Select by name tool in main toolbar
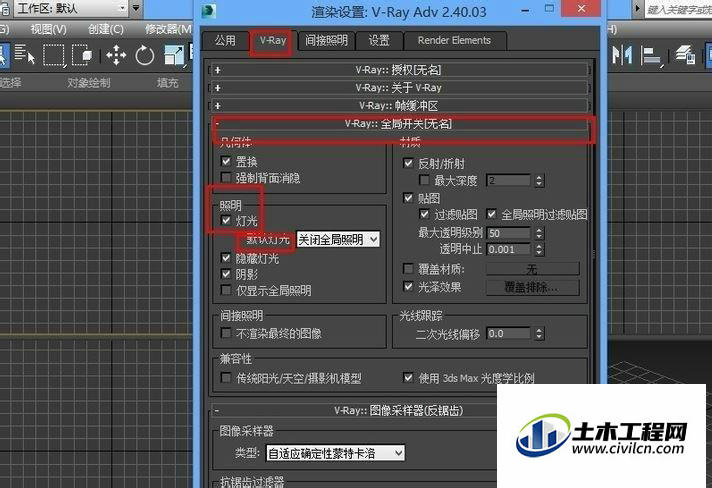Viewport: 712px width, 488px height. (x=25, y=55)
